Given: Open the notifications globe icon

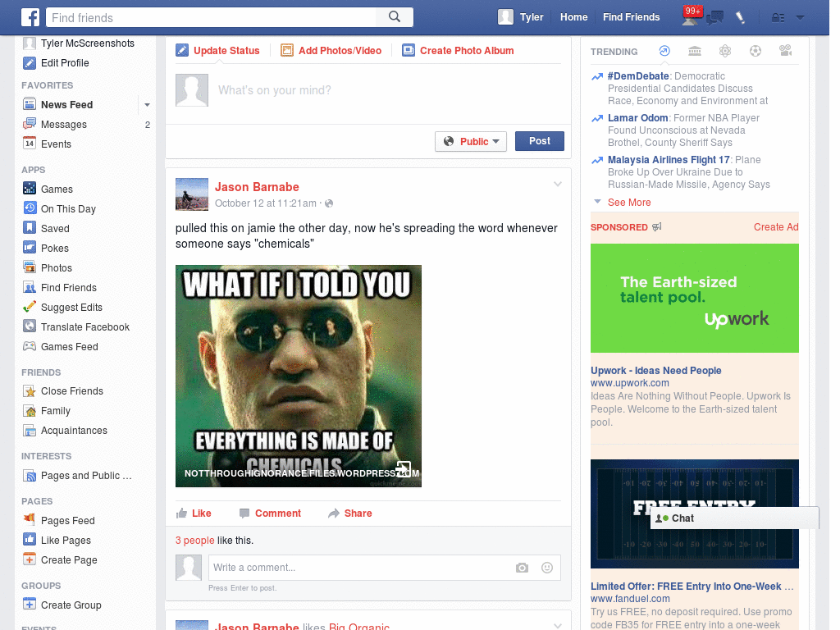Looking at the screenshot, I should [x=741, y=18].
